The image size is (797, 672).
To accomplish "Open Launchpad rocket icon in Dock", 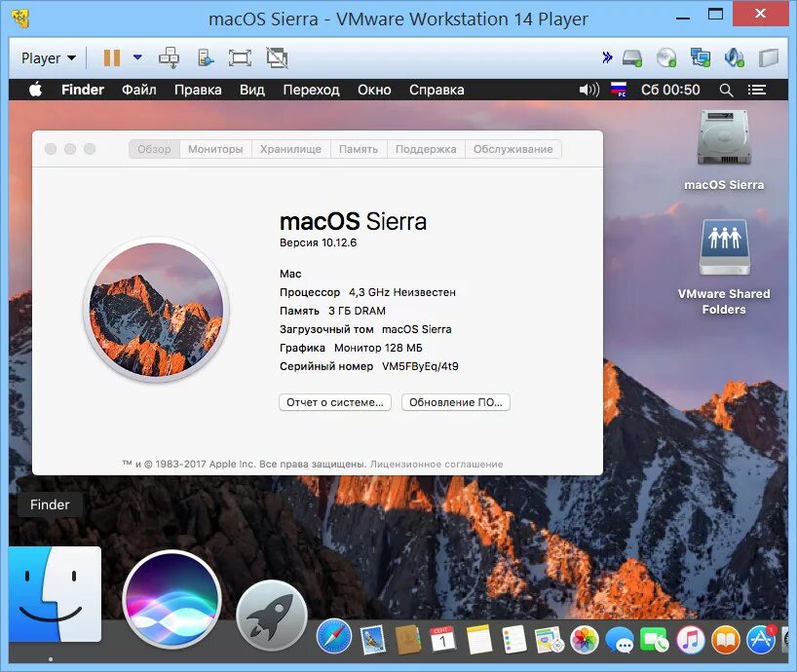I will coord(272,616).
